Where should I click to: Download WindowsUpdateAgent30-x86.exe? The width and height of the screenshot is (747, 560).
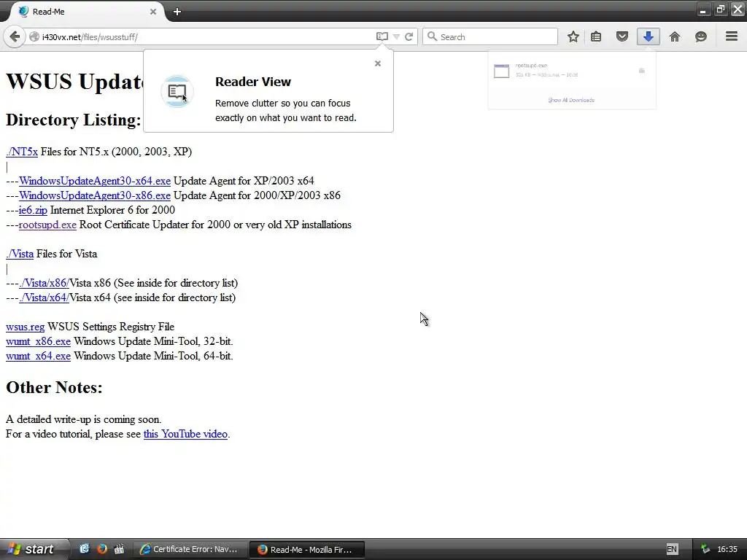[95, 195]
